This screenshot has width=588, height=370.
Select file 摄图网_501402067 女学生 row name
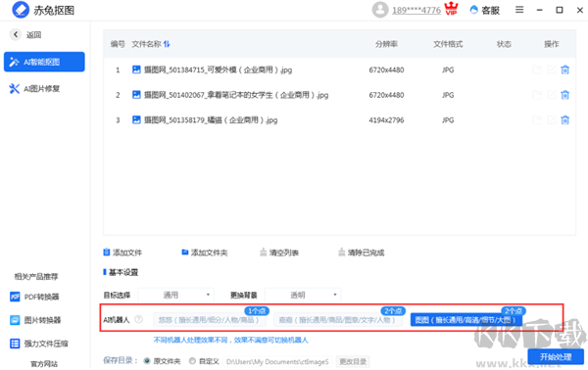[x=236, y=95]
